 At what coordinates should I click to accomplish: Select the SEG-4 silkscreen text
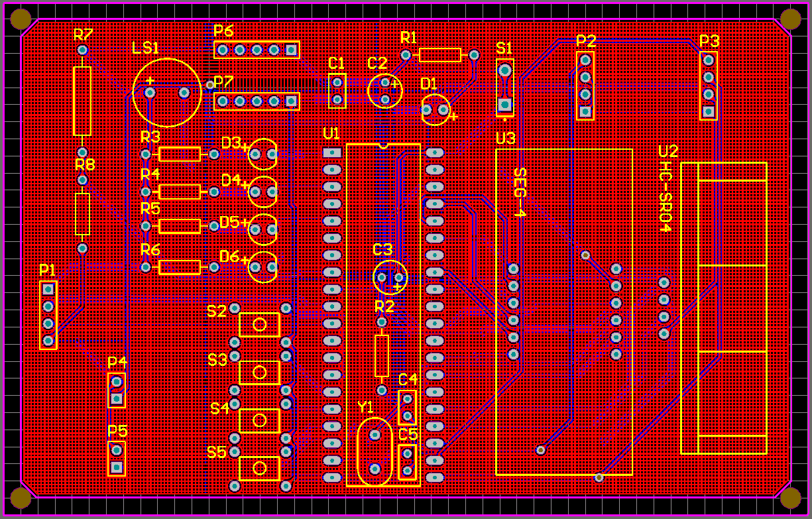pyautogui.click(x=520, y=192)
